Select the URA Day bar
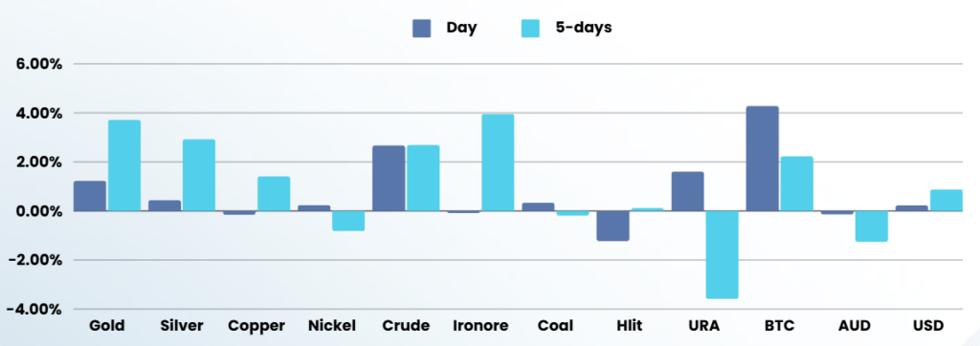Image resolution: width=980 pixels, height=346 pixels. (x=687, y=191)
